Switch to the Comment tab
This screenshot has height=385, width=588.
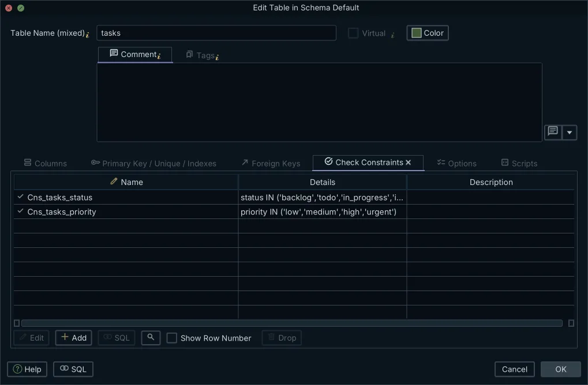click(x=135, y=55)
